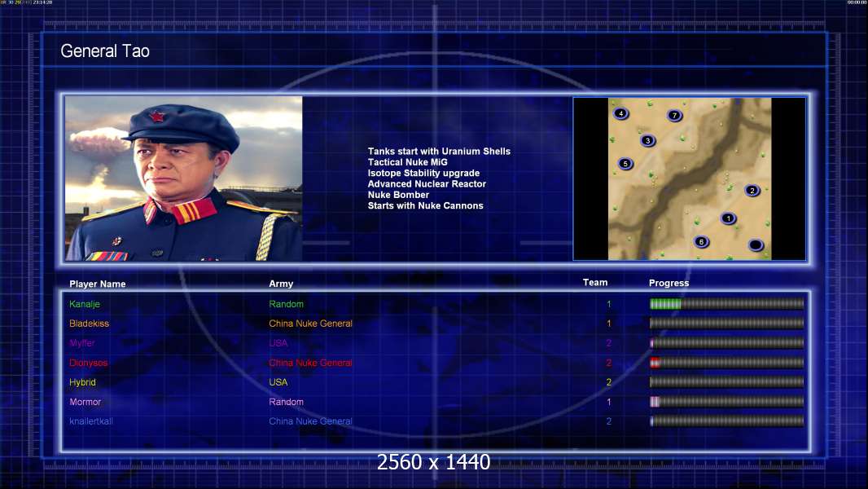This screenshot has height=489, width=868.
Task: Click Myffer's team number 2
Action: [609, 343]
